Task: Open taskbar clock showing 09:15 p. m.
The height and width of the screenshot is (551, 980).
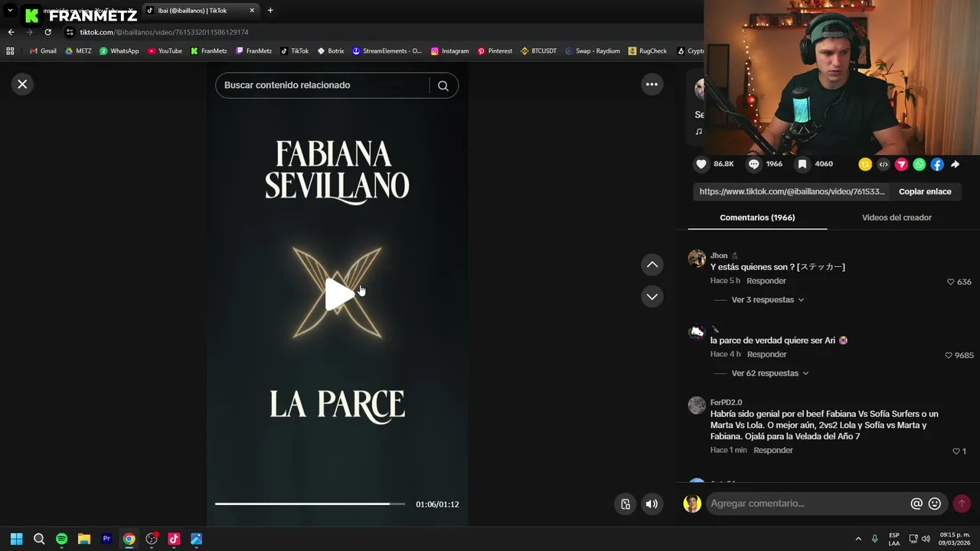Action: (954, 539)
